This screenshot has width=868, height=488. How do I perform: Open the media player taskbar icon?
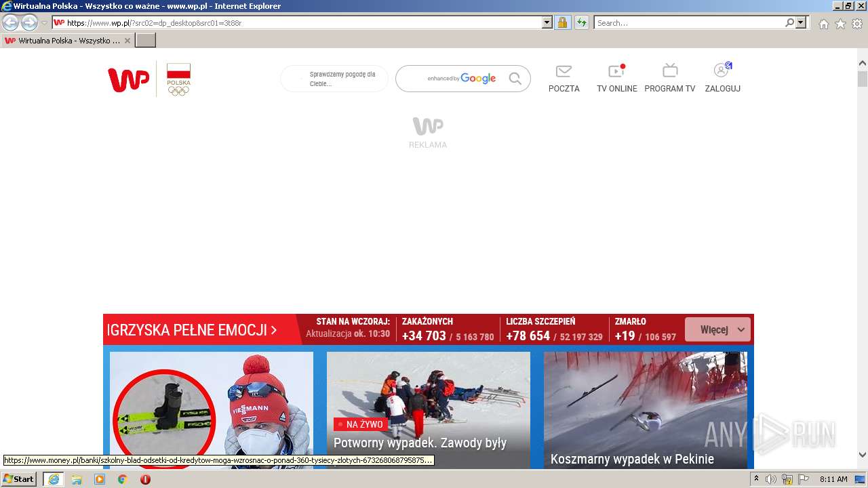[x=100, y=479]
